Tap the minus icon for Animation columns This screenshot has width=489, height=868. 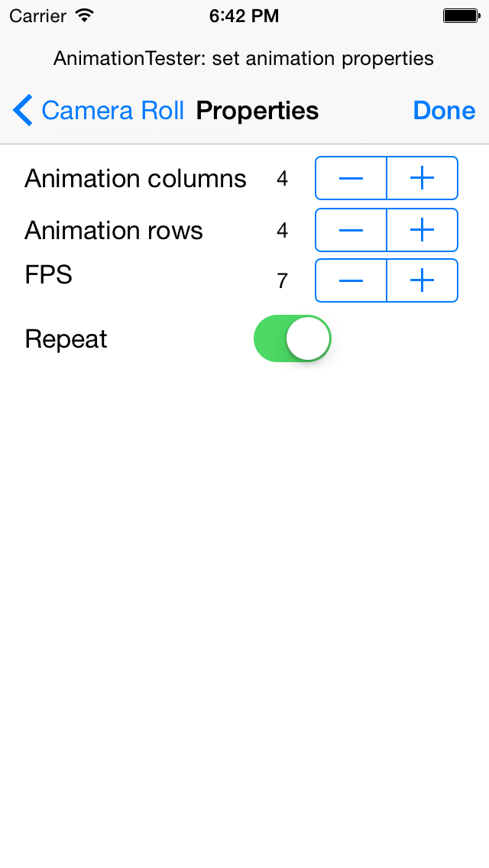click(351, 178)
